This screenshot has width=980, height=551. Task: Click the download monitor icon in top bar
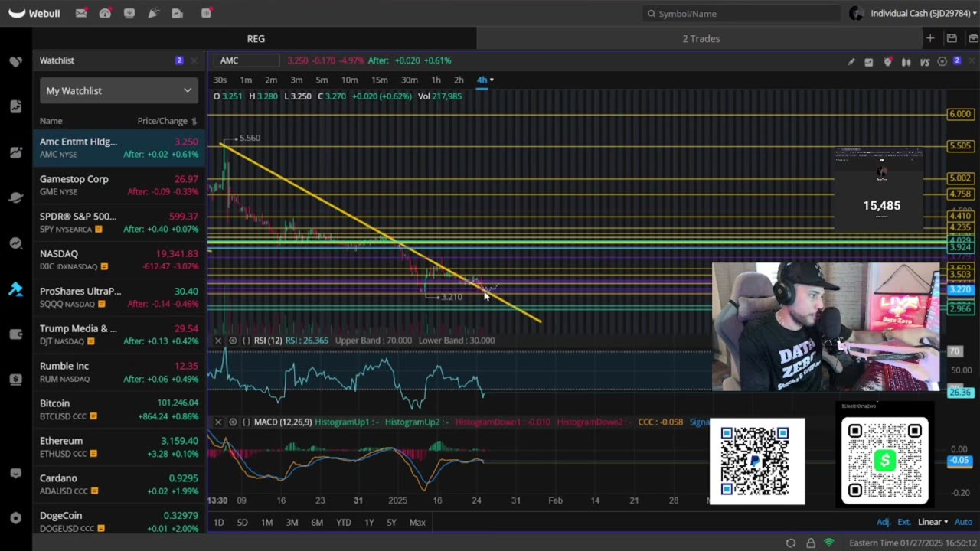(x=129, y=14)
